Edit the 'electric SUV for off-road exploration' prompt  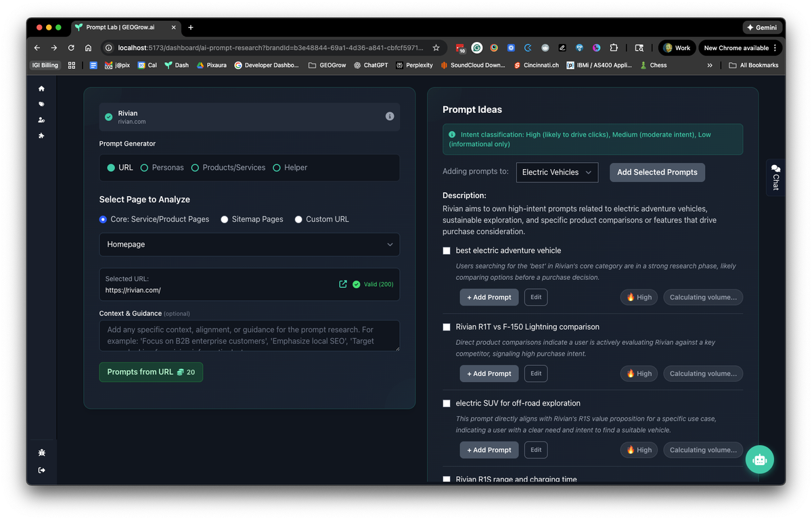point(536,450)
